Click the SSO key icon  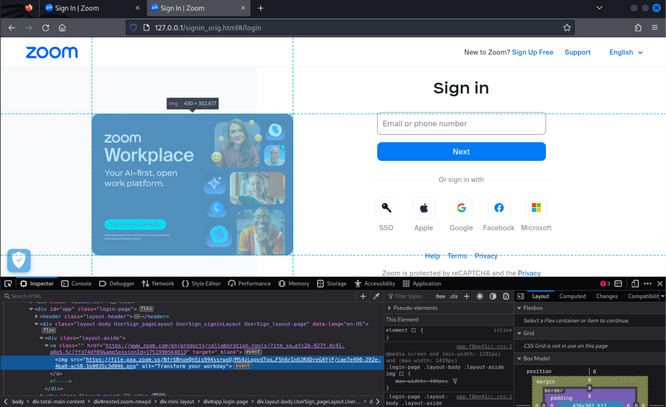(386, 208)
